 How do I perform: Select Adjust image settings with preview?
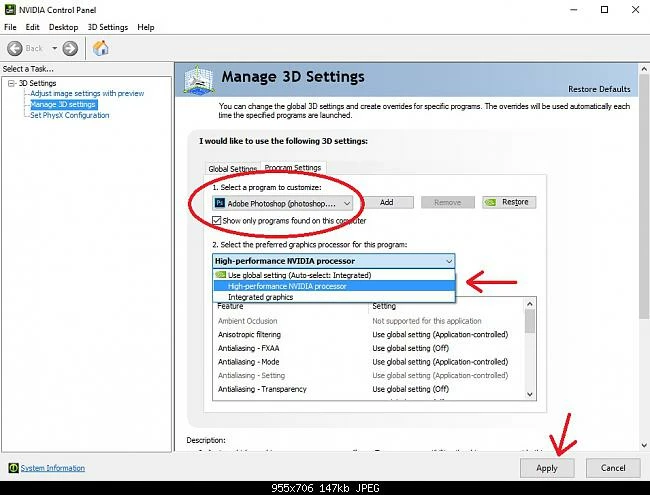pos(87,93)
